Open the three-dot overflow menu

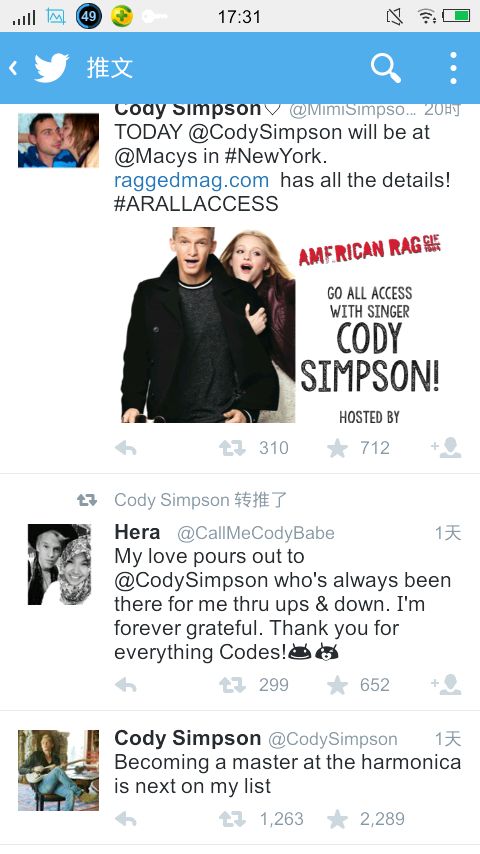point(453,68)
